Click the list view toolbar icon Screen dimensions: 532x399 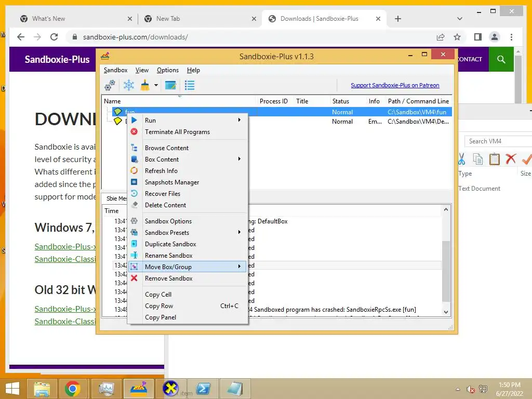(189, 85)
